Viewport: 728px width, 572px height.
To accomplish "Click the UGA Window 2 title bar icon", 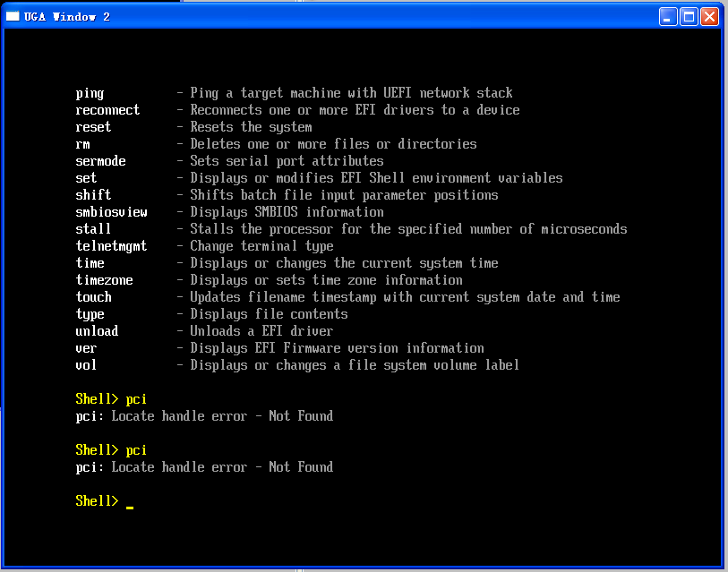I will coord(13,16).
